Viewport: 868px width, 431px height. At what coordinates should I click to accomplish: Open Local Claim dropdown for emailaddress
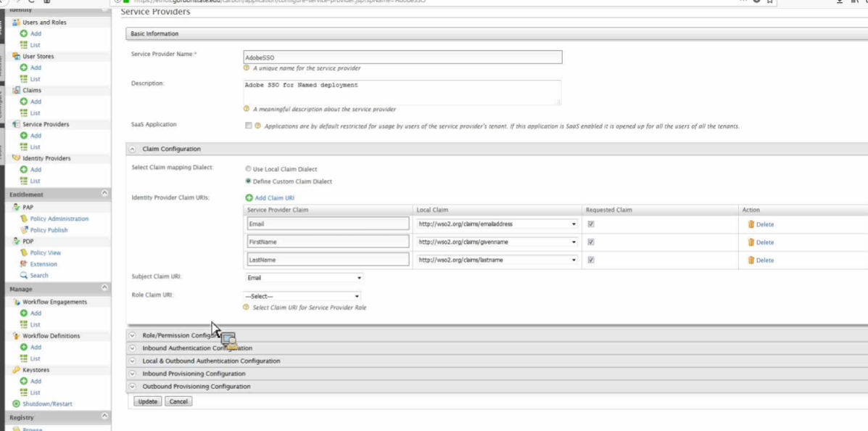pyautogui.click(x=497, y=224)
